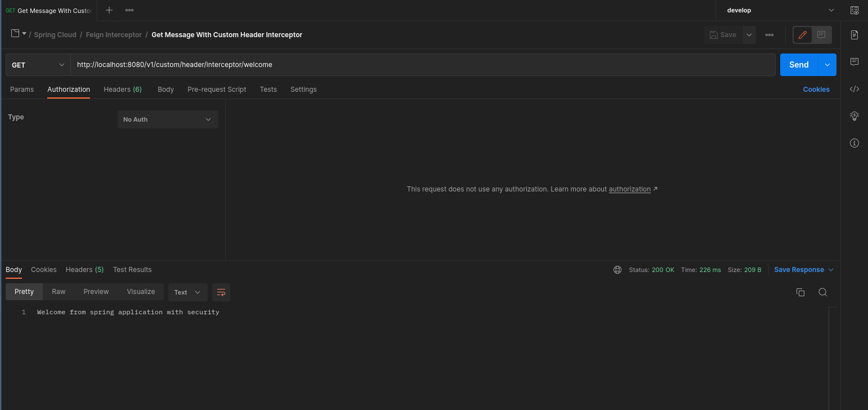Switch to comment mode toggle
Viewport: 868px width, 410px height.
click(821, 35)
